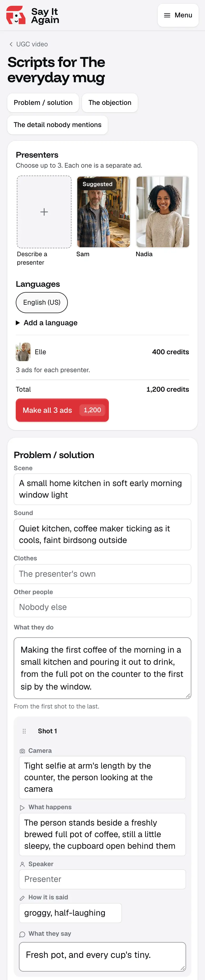Toggle the English (US) language chip
Screen dimensions: 205x980
(x=42, y=302)
